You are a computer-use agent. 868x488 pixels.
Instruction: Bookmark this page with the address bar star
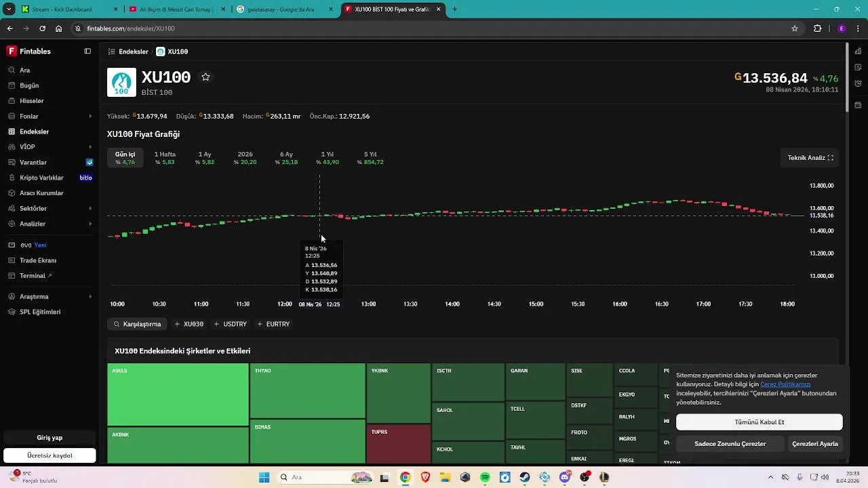tap(795, 28)
